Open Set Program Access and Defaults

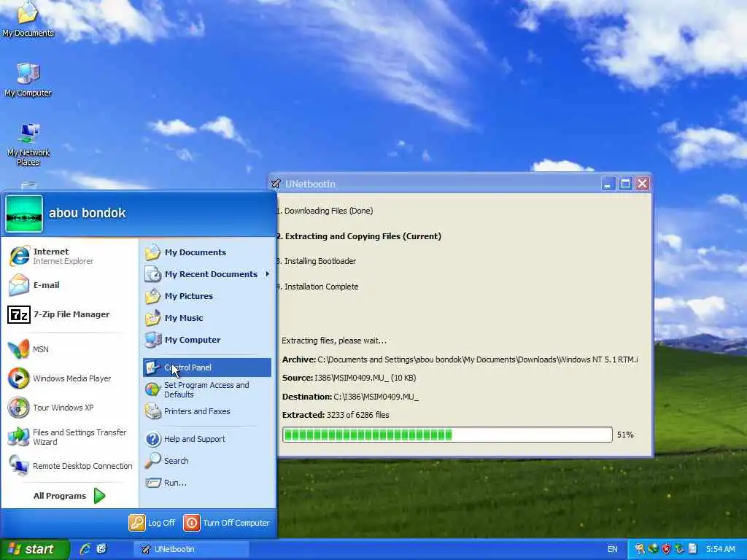pos(206,389)
